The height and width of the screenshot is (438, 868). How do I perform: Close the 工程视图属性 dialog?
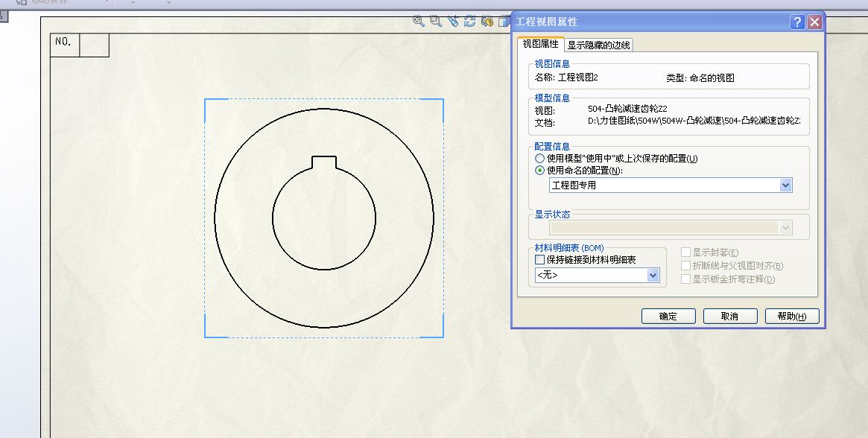(x=814, y=22)
